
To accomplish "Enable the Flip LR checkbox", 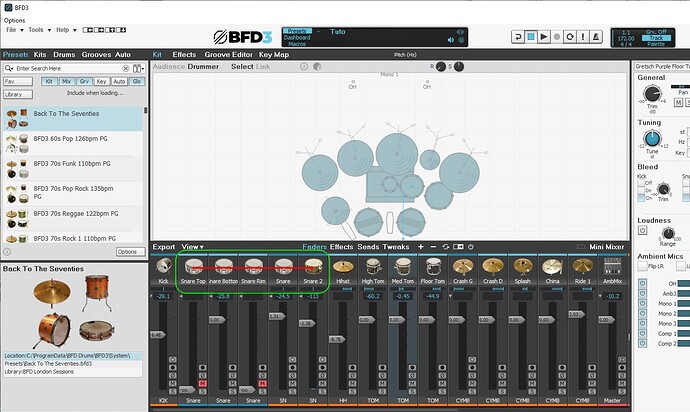I will pyautogui.click(x=642, y=266).
